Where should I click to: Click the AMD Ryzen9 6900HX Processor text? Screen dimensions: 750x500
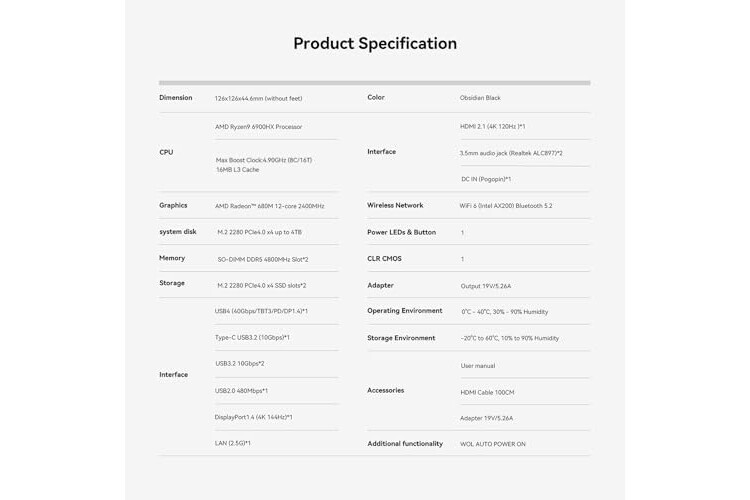coord(258,127)
